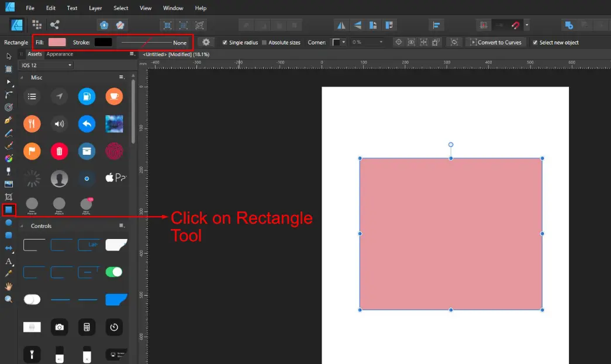
Task: Select the Corner tool
Action: [9, 95]
